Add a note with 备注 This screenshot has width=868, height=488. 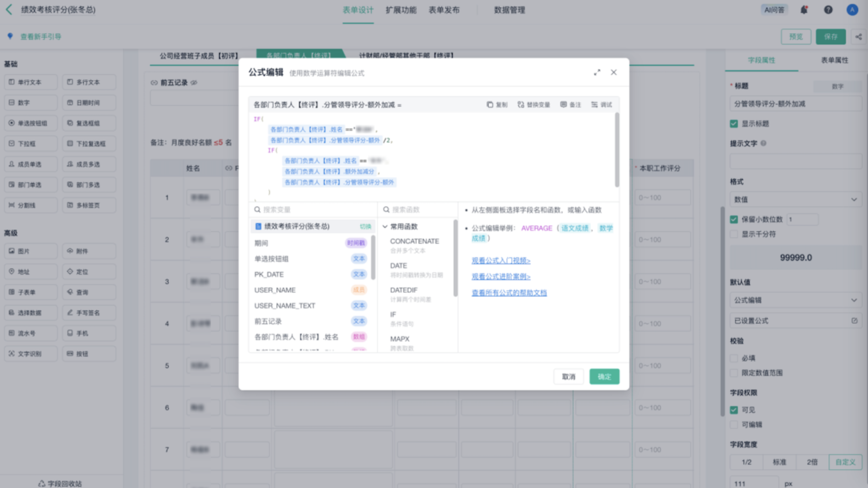point(571,105)
